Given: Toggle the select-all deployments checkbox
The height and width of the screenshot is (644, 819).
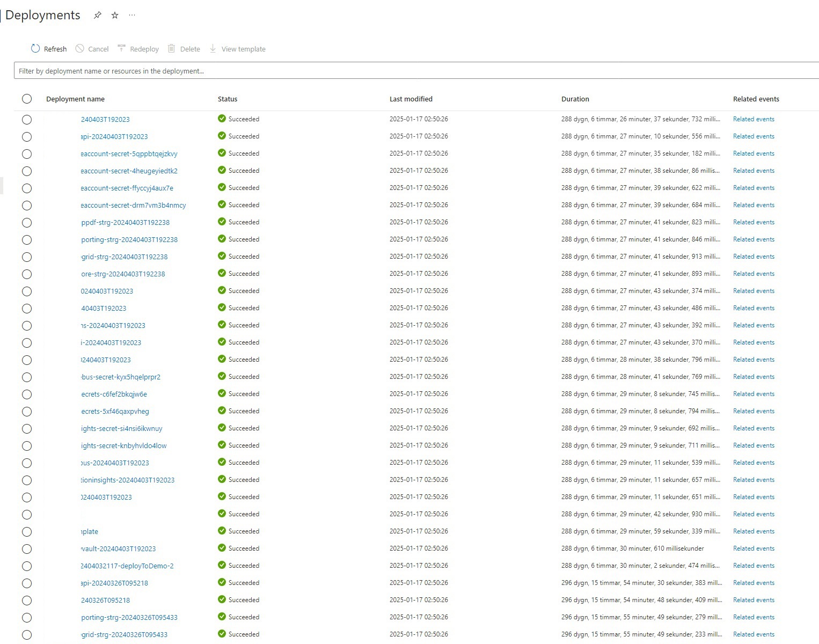Looking at the screenshot, I should (27, 99).
